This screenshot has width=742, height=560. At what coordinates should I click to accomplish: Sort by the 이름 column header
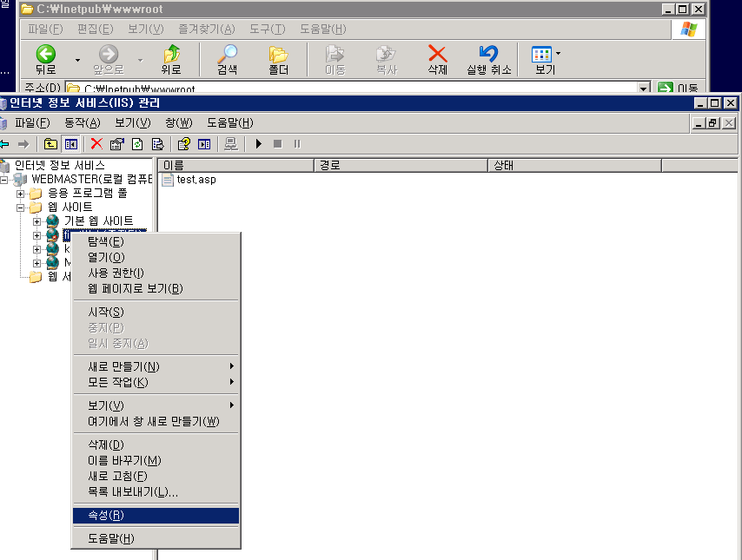click(x=236, y=166)
